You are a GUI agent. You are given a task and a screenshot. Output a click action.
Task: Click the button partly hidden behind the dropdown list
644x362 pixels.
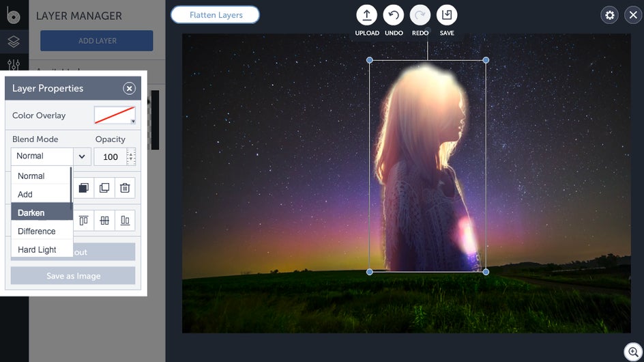(104, 252)
